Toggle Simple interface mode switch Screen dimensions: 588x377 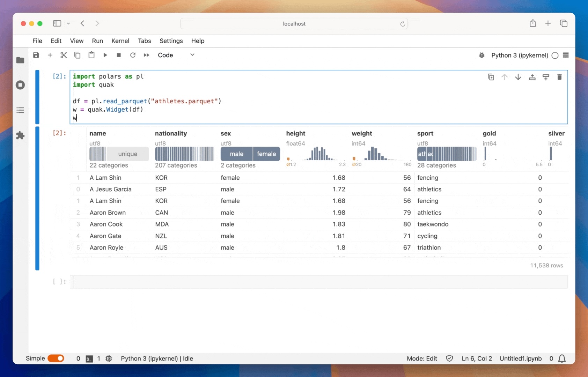56,358
